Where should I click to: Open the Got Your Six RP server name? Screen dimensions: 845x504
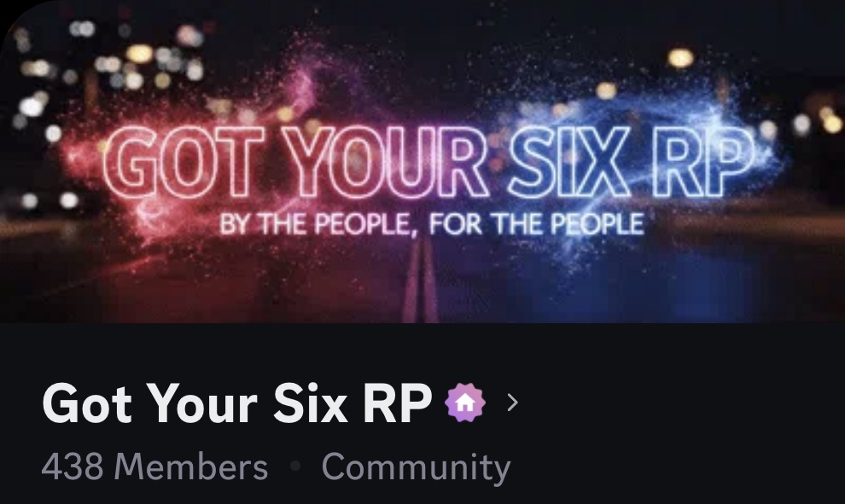click(x=237, y=403)
